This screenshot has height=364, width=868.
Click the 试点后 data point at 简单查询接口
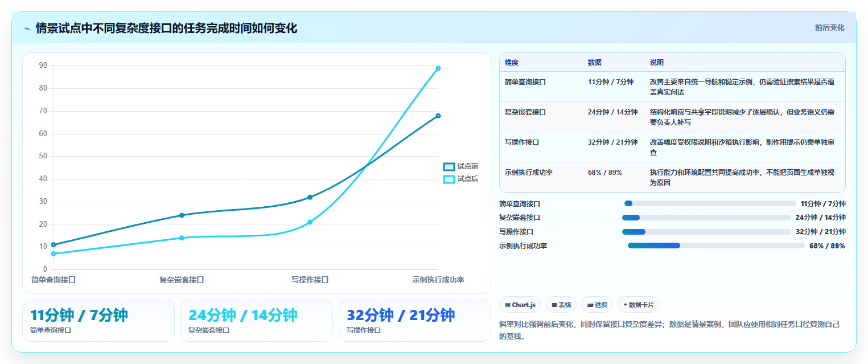click(x=54, y=253)
